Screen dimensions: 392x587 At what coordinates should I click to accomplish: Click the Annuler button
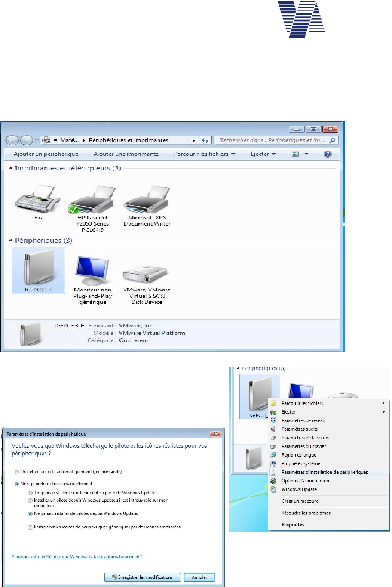point(199,578)
